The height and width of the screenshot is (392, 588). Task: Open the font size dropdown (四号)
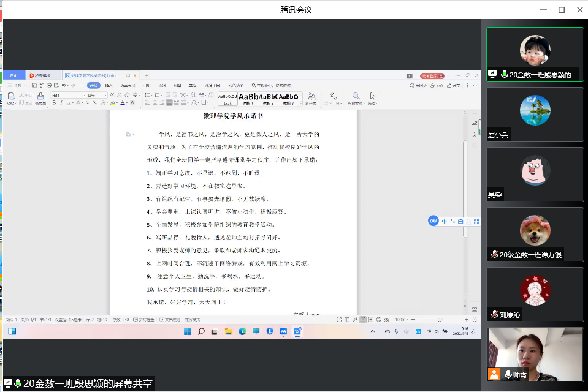coord(96,96)
